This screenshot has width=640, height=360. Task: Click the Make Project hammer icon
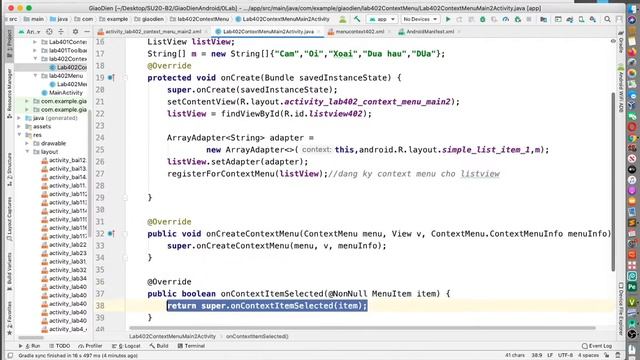click(x=357, y=19)
